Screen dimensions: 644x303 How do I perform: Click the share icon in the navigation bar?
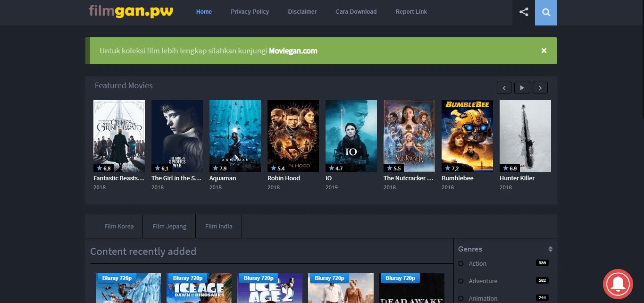524,12
